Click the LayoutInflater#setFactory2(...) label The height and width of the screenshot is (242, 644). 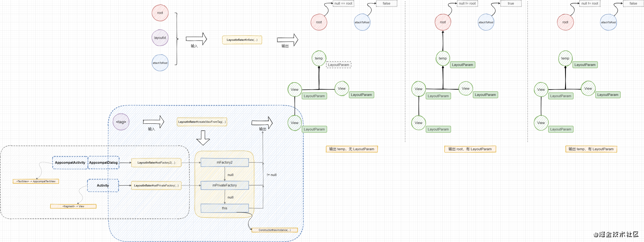156,163
